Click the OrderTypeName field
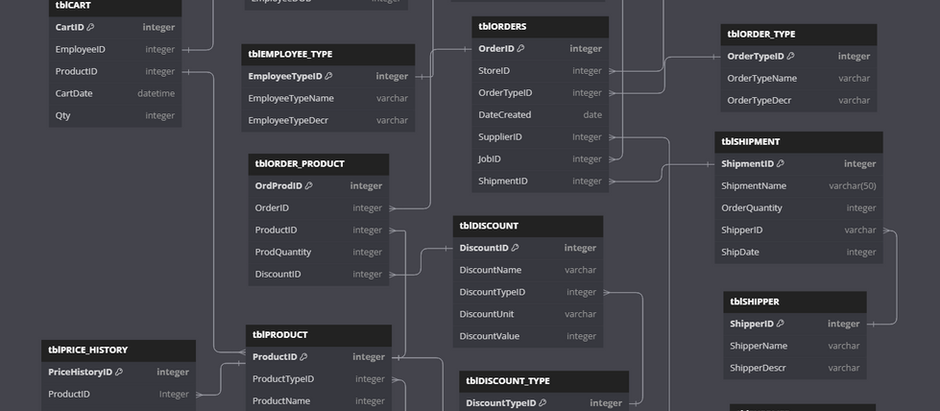Viewport: 940px width, 411px height. tap(799, 78)
